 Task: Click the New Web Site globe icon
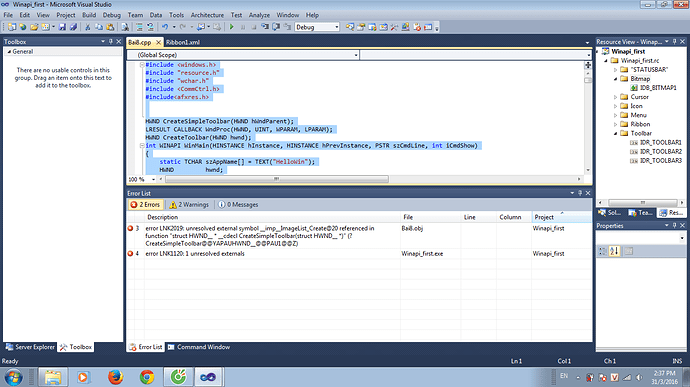tap(23, 27)
